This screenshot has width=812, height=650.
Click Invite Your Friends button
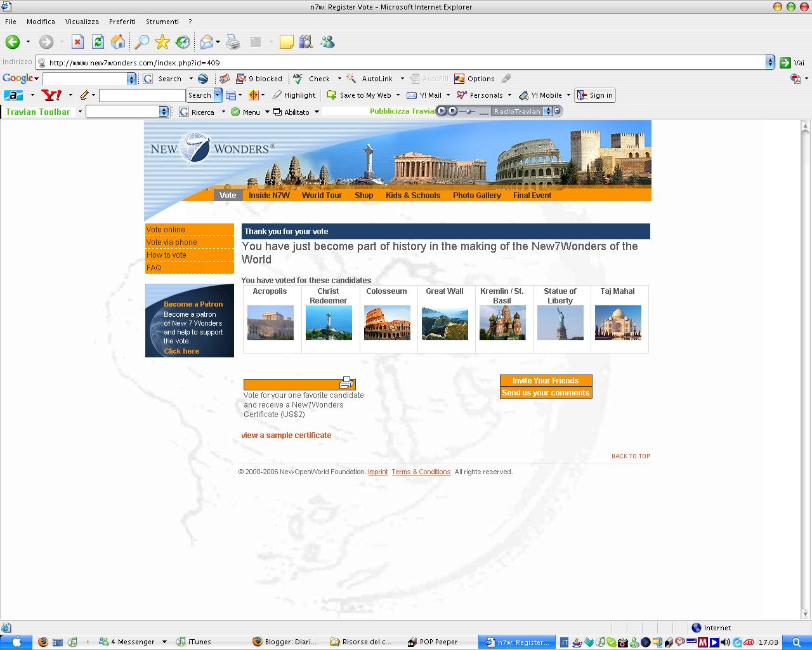click(x=546, y=381)
